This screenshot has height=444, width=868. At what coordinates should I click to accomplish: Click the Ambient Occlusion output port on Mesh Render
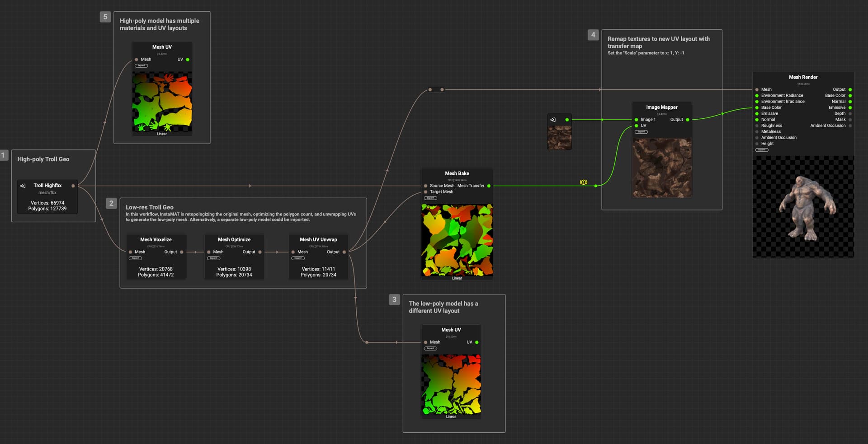[850, 126]
